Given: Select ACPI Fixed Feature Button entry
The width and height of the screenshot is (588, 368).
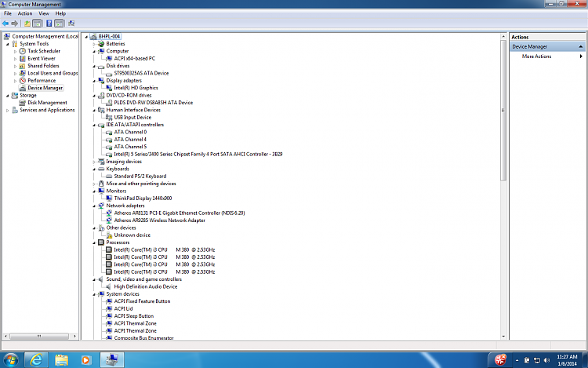Looking at the screenshot, I should [x=142, y=301].
